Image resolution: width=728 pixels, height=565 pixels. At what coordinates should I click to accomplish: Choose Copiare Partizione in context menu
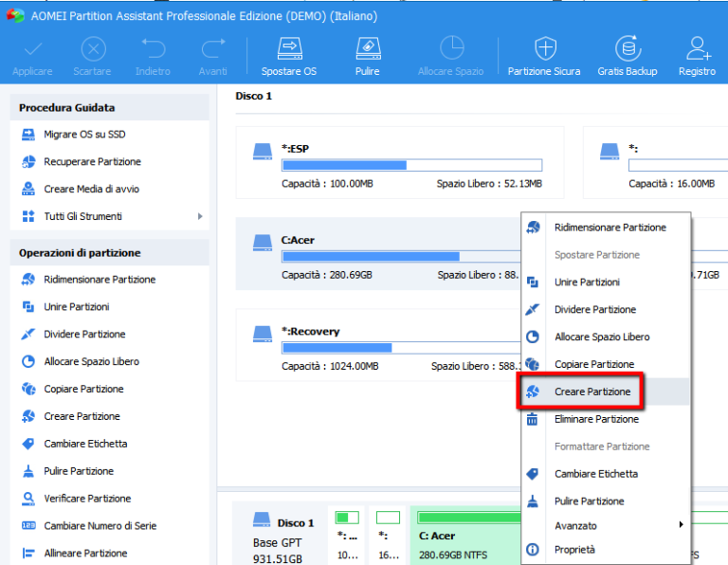(x=605, y=364)
